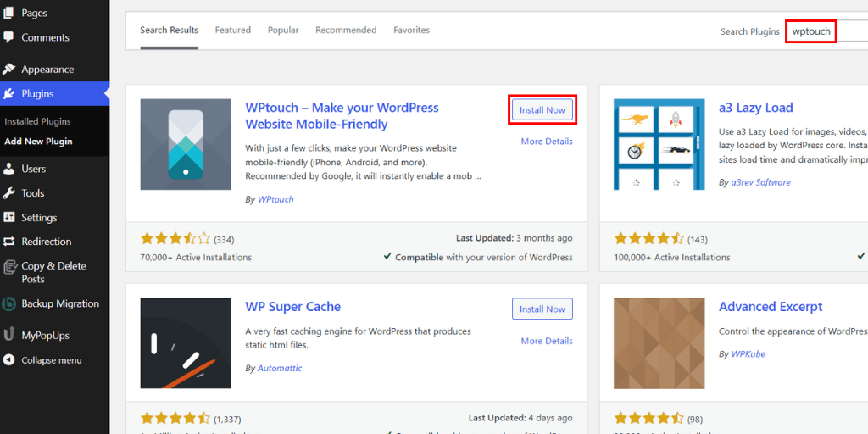The width and height of the screenshot is (868, 434).
Task: Open the WPKube author link
Action: [748, 353]
